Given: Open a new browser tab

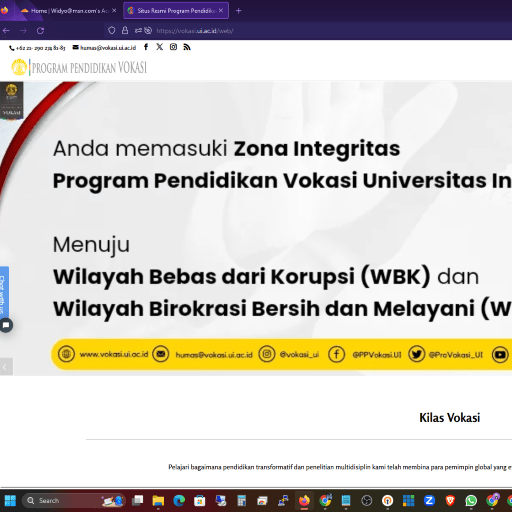Looking at the screenshot, I should (238, 11).
